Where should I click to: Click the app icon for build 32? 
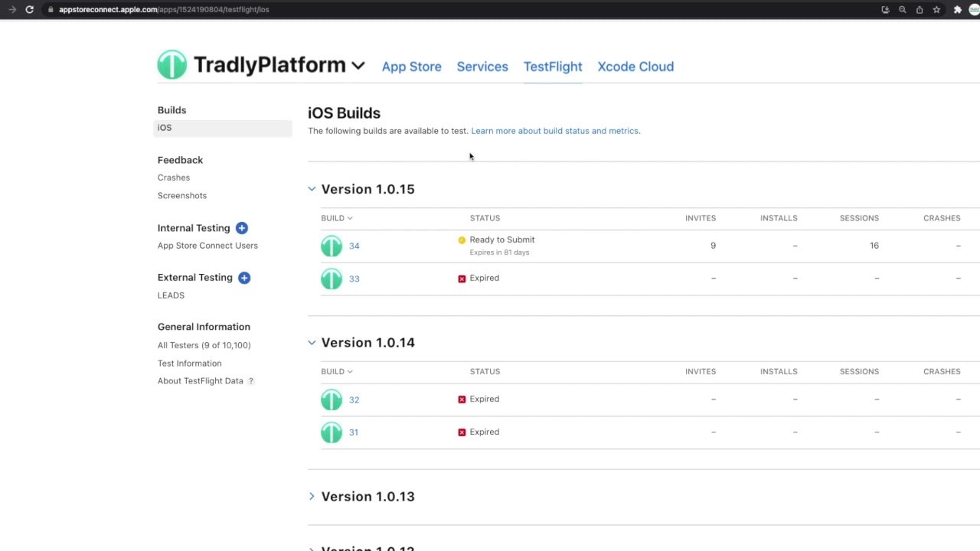coord(332,399)
